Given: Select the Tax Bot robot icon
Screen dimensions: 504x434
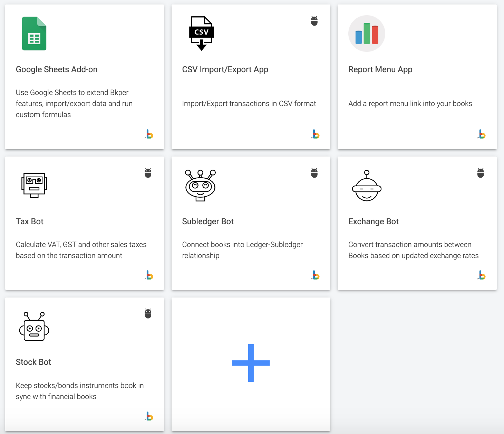Looking at the screenshot, I should 34,186.
